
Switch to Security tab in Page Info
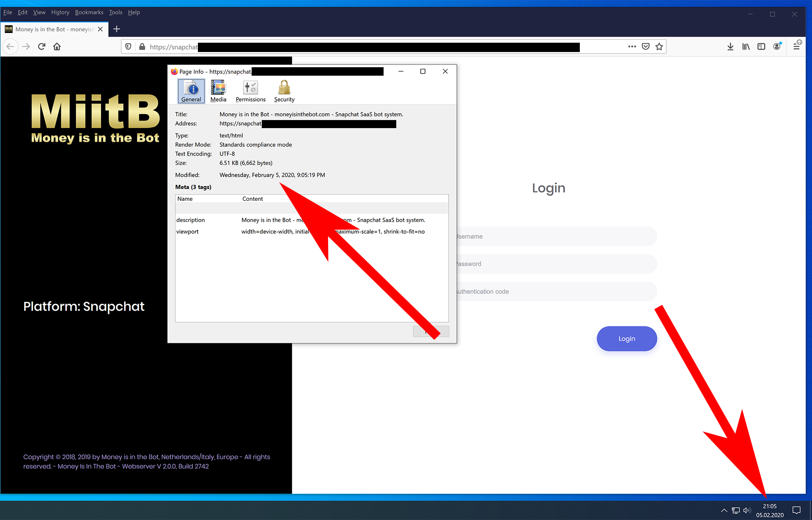tap(284, 91)
